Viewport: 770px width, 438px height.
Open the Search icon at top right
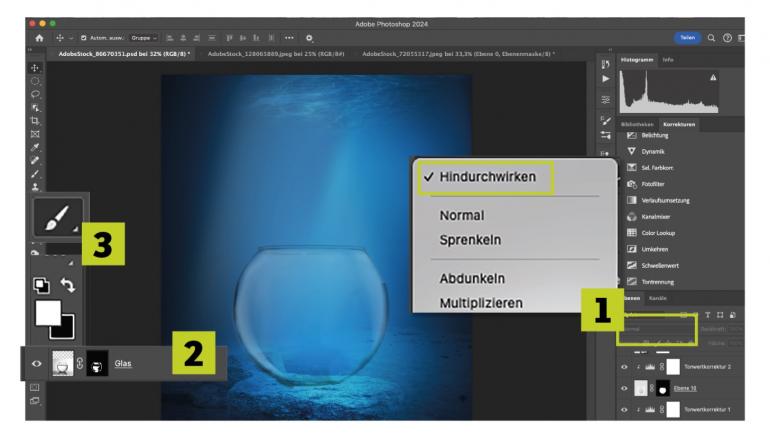pyautogui.click(x=711, y=38)
